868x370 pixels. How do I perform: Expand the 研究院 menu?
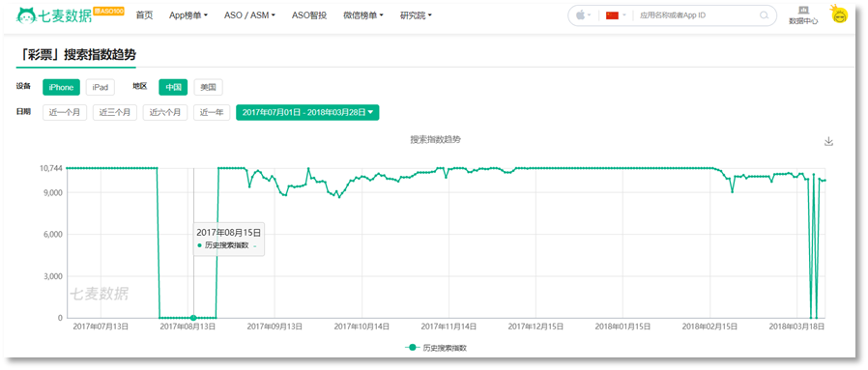(x=416, y=15)
